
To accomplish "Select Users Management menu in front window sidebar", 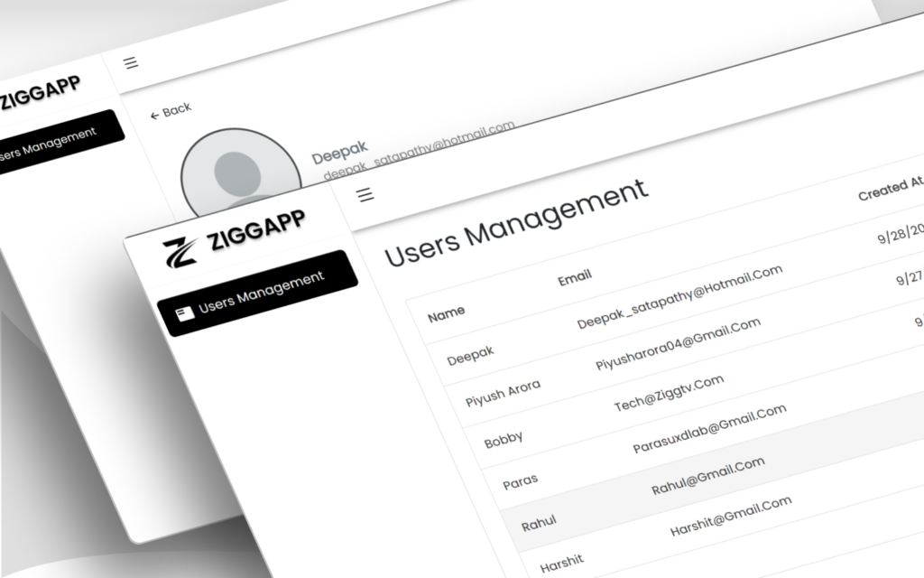I will click(x=257, y=294).
